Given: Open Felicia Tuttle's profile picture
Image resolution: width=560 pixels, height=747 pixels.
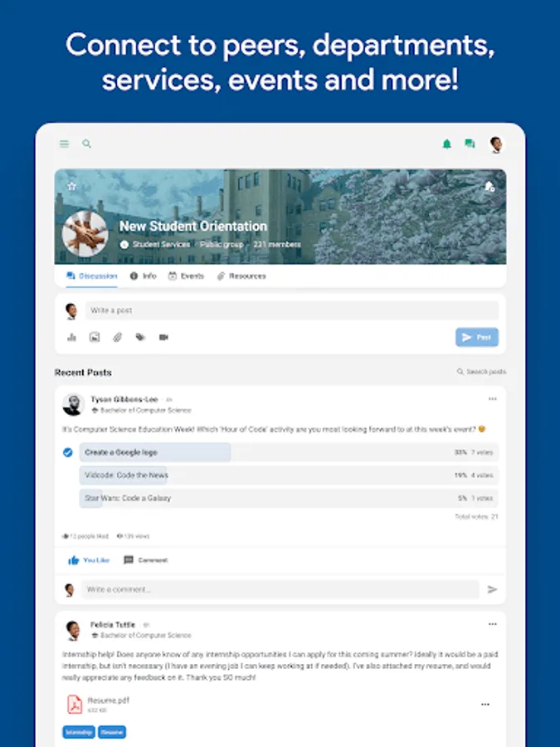Looking at the screenshot, I should (73, 630).
